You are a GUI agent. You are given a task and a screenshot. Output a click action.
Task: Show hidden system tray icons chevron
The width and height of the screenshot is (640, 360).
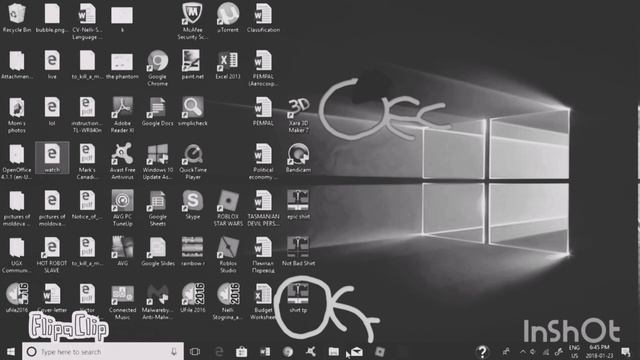click(x=523, y=351)
